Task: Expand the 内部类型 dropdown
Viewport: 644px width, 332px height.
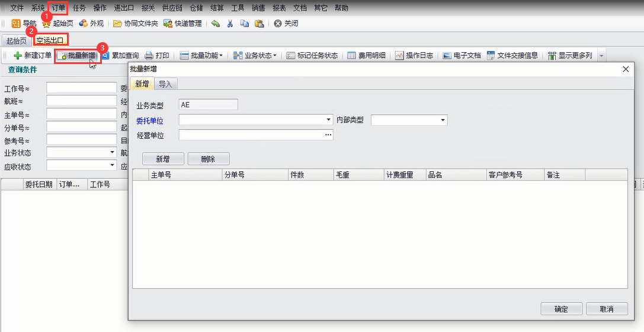Action: point(443,120)
